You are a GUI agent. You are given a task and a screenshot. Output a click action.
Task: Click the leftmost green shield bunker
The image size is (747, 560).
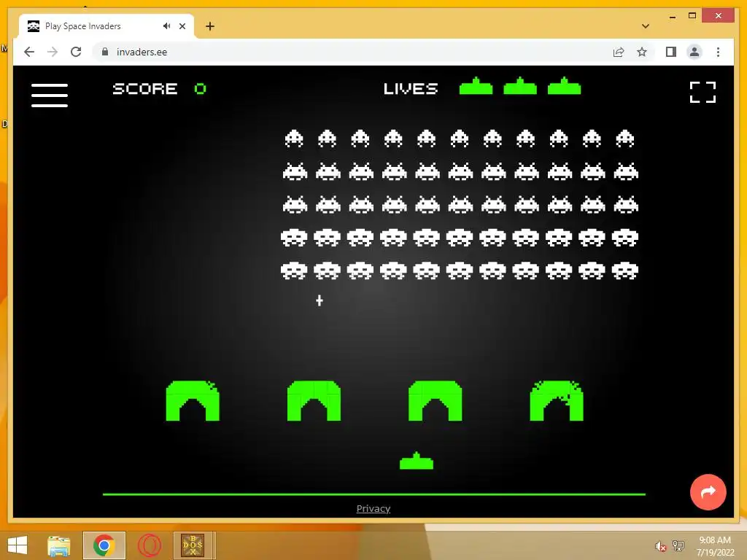click(x=193, y=400)
